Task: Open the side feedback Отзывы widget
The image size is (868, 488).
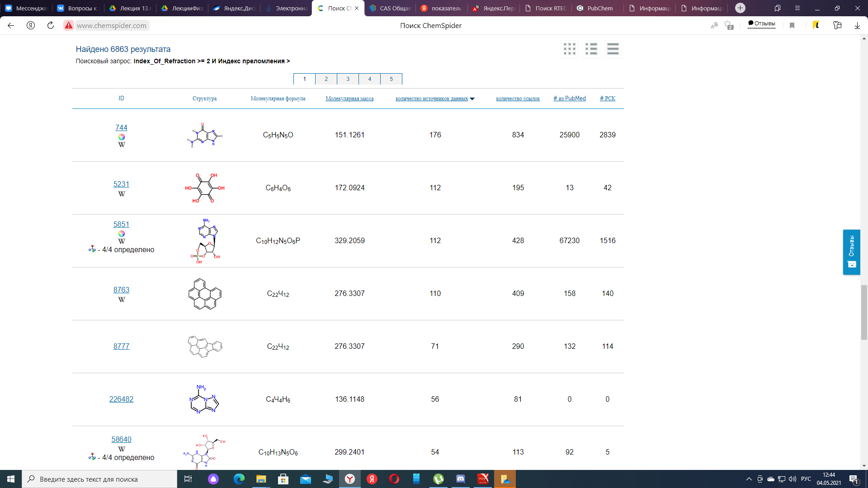Action: [x=851, y=252]
